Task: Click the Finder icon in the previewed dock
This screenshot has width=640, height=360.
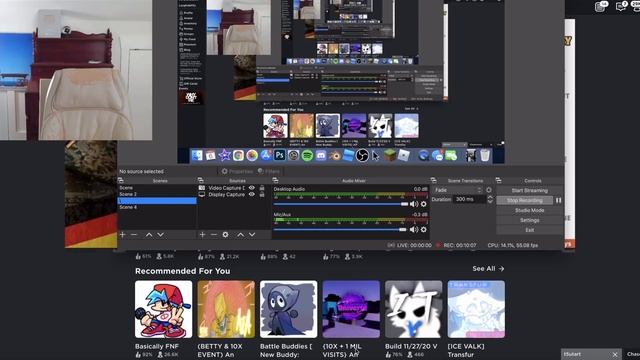Action: pyautogui.click(x=197, y=156)
